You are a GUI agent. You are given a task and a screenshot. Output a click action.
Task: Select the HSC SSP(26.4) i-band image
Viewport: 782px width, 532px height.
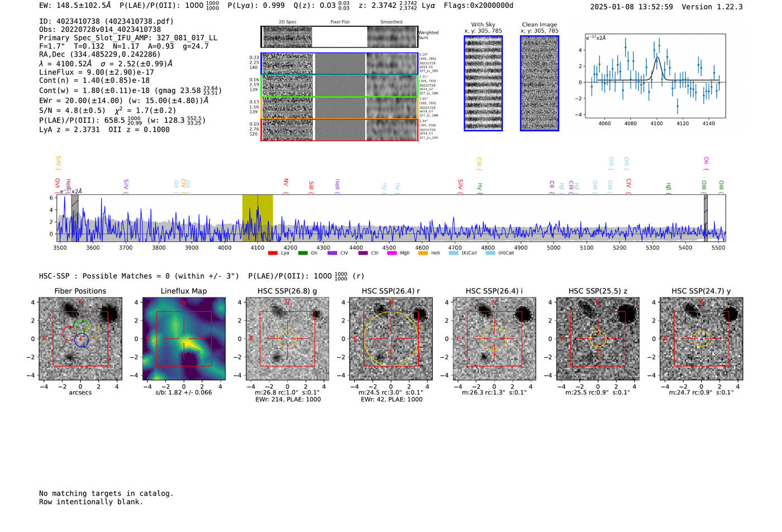click(x=494, y=339)
